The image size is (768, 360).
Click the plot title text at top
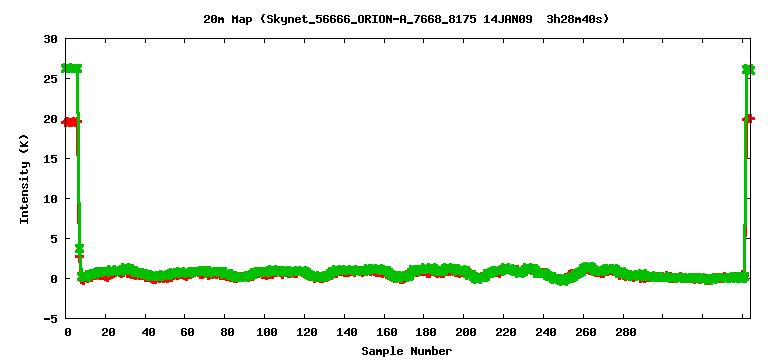pyautogui.click(x=406, y=20)
